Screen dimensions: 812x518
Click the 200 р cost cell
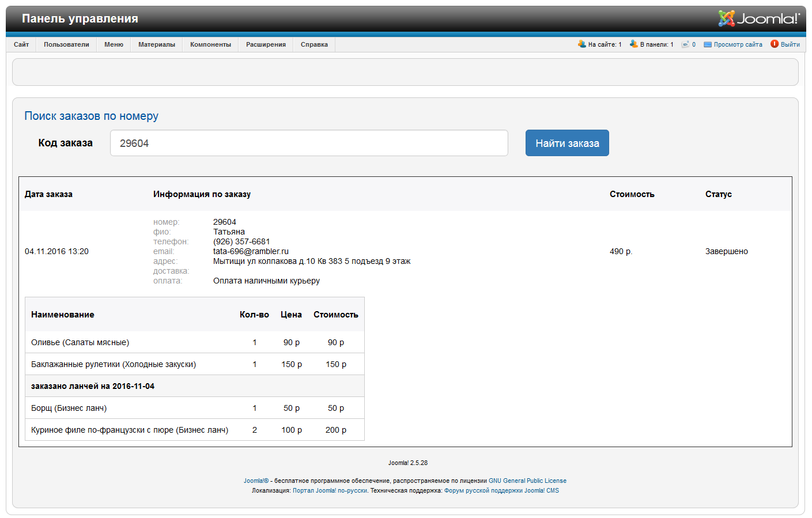pyautogui.click(x=336, y=430)
